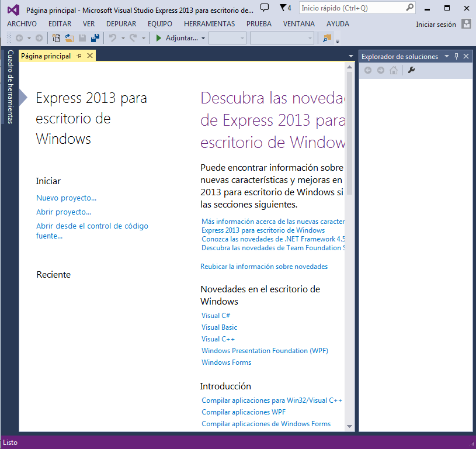Open the AYUDA menu
This screenshot has height=449, width=476.
[338, 24]
